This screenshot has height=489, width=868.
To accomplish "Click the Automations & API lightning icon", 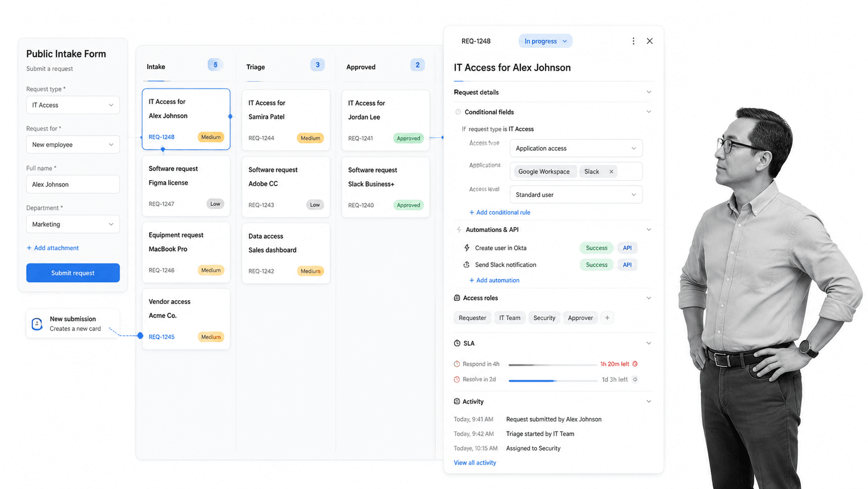I will click(x=459, y=230).
